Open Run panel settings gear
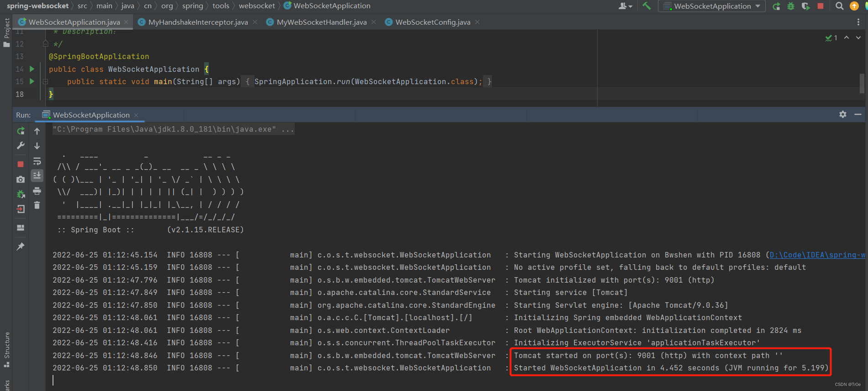 [843, 114]
